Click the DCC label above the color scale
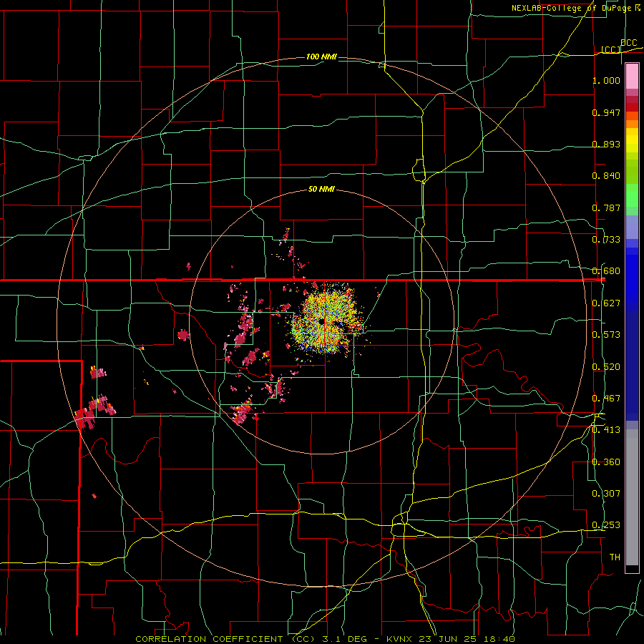Screen dimensions: 644x644 click(x=628, y=43)
